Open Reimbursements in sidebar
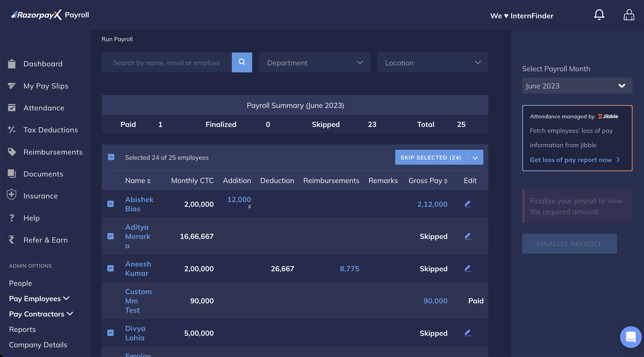The width and height of the screenshot is (644, 357). point(53,152)
